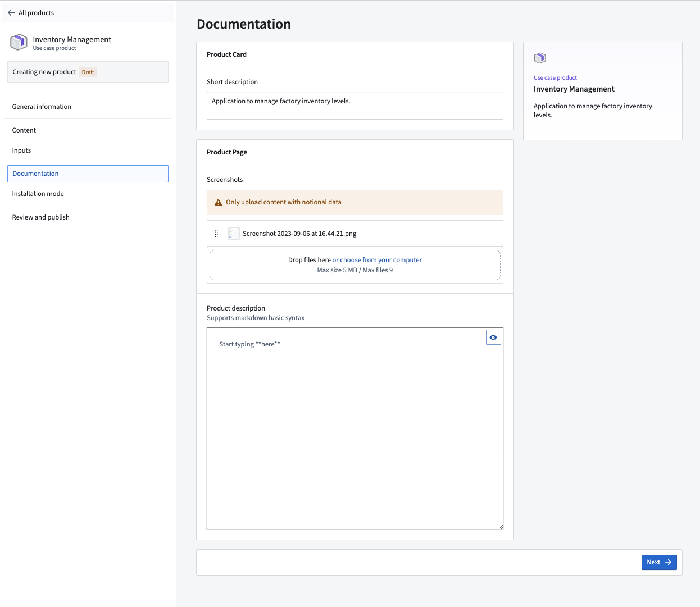Toggle markdown preview eye icon

coord(493,337)
